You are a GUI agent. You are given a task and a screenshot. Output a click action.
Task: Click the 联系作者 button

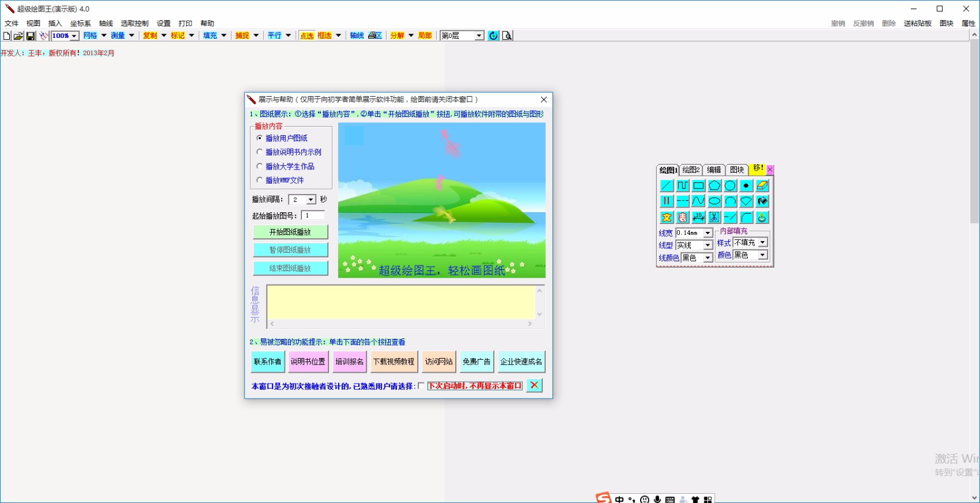[x=267, y=362]
